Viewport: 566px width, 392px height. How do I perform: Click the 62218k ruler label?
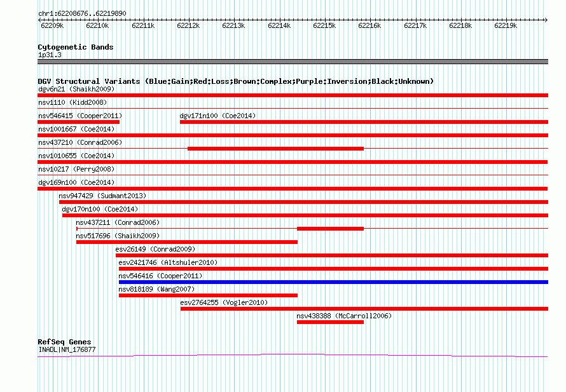coord(460,25)
